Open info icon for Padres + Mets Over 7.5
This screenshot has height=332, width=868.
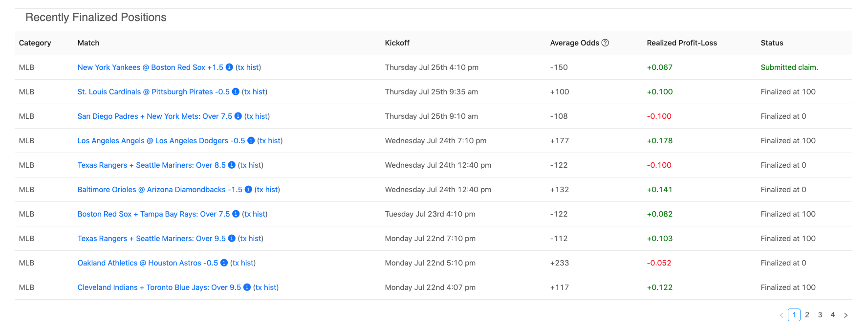click(238, 116)
